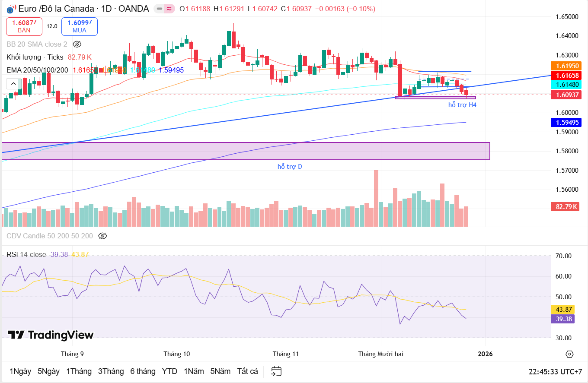This screenshot has height=383, width=588.
Task: Select the purple 'hỗ trợ D' support zone
Action: [x=246, y=151]
